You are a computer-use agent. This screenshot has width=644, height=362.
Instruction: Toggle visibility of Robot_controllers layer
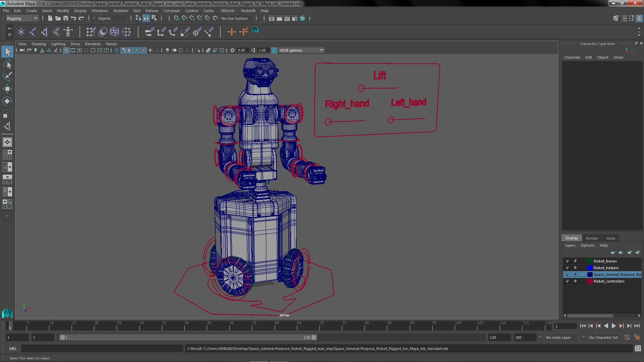pyautogui.click(x=567, y=281)
